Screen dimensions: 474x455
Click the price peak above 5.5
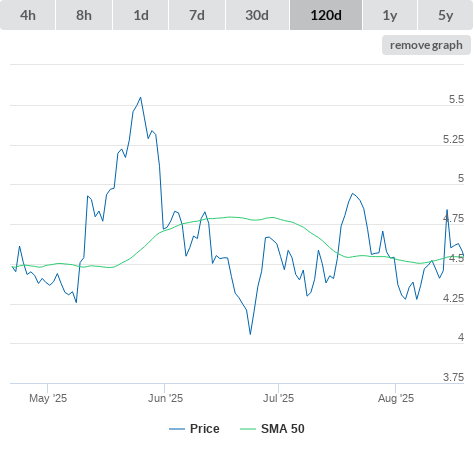(141, 97)
